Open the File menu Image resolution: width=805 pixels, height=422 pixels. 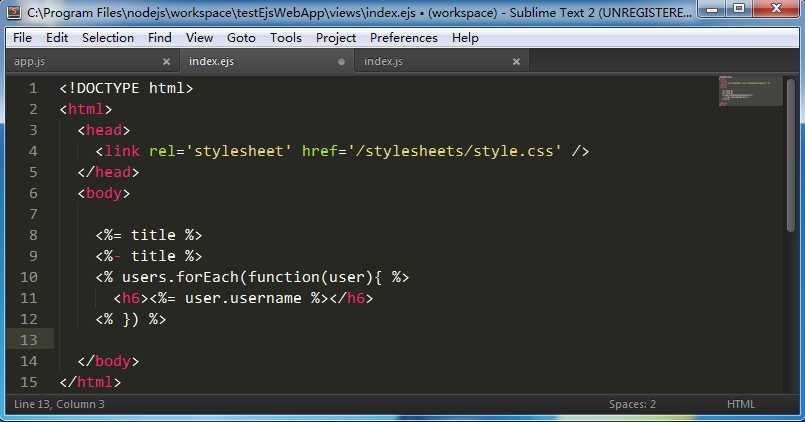tap(22, 38)
